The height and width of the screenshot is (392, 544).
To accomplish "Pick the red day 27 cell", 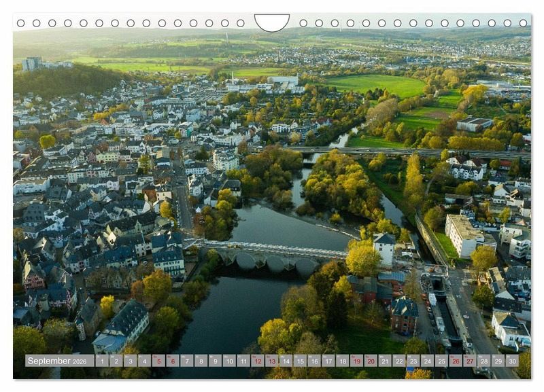I will click(x=470, y=361).
